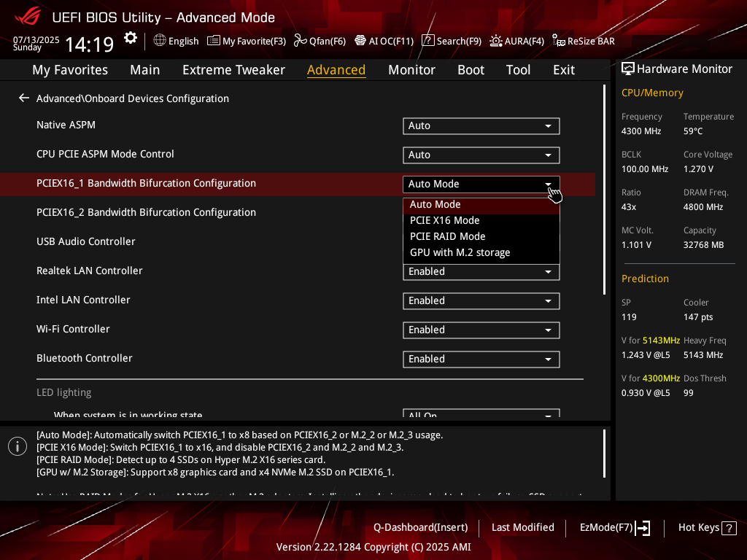Viewport: 747px width, 560px height.
Task: Click the Hot Keys question mark icon
Action: click(729, 528)
